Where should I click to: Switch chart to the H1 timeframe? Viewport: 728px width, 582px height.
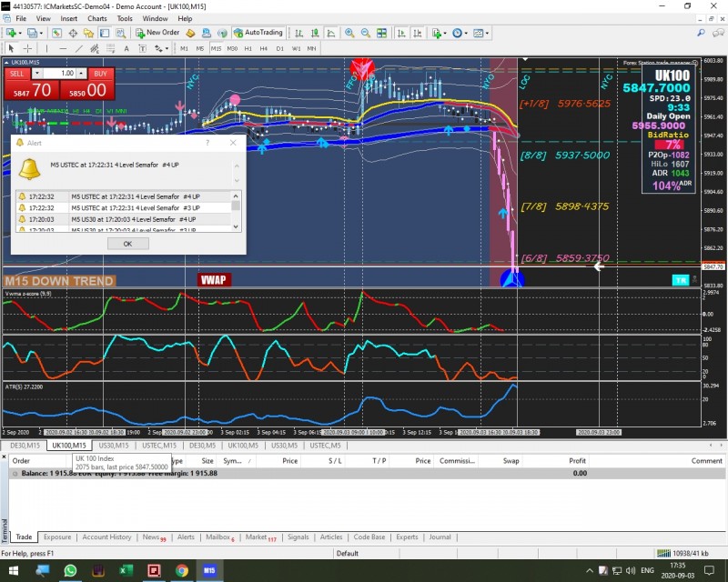[x=248, y=48]
